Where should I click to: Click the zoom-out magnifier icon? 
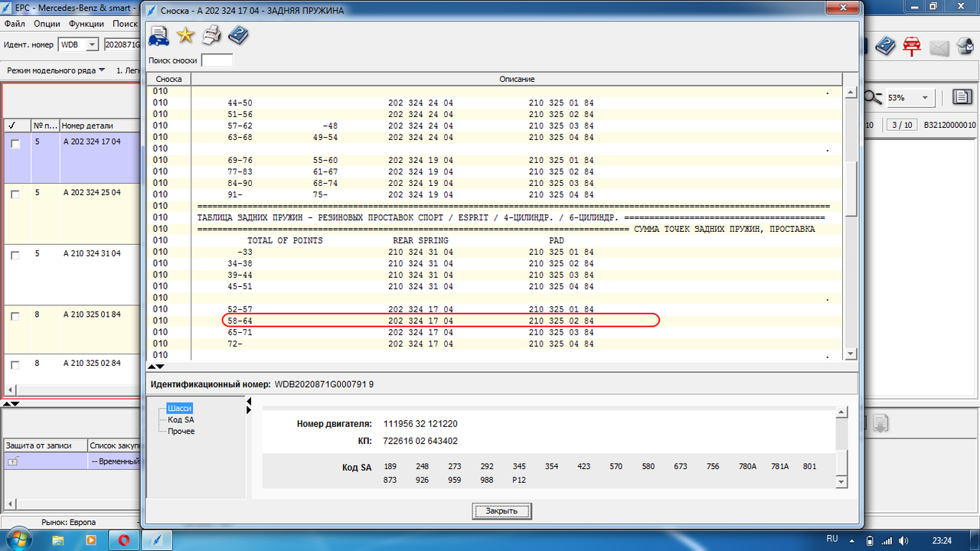point(873,97)
